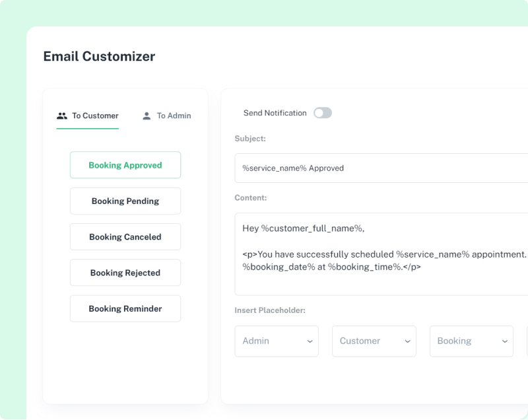Image resolution: width=528 pixels, height=420 pixels.
Task: Click the chevron on the Booking placeholder dropdown
Action: point(505,341)
